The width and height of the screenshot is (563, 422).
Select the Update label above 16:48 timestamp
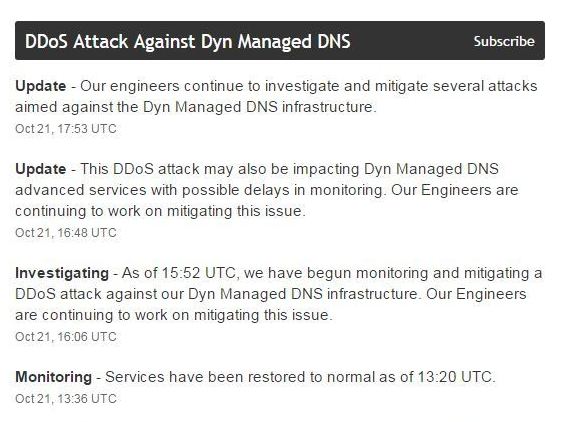pos(41,169)
